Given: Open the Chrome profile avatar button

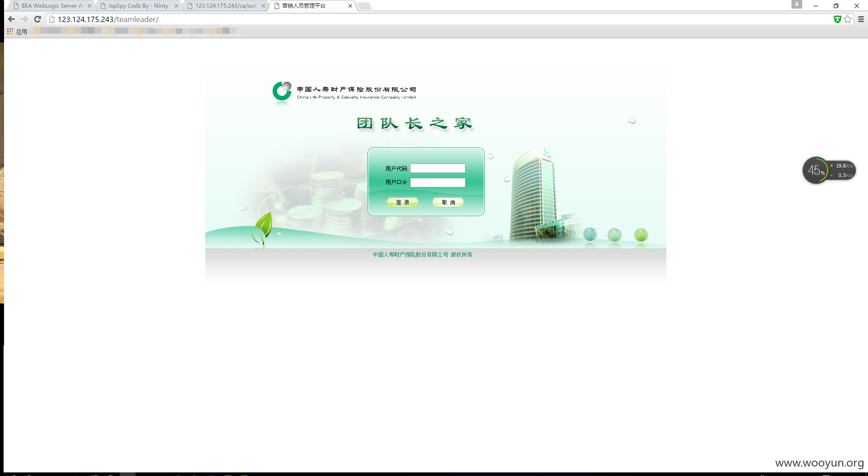Looking at the screenshot, I should [797, 4].
